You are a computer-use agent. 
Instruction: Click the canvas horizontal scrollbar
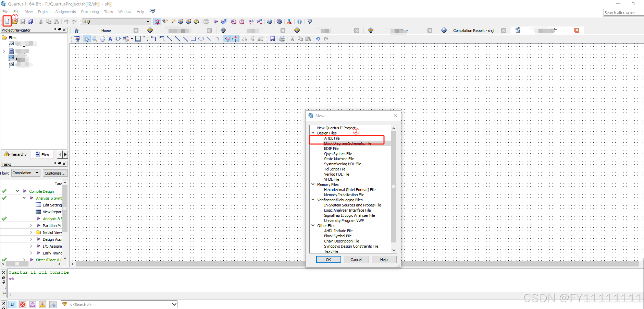pos(358,264)
